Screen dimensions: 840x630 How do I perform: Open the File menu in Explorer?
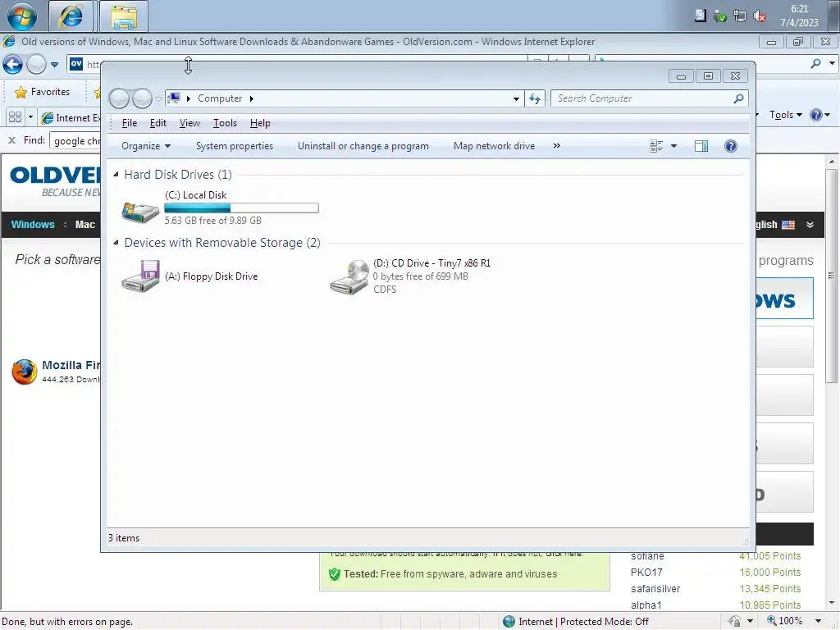(129, 123)
